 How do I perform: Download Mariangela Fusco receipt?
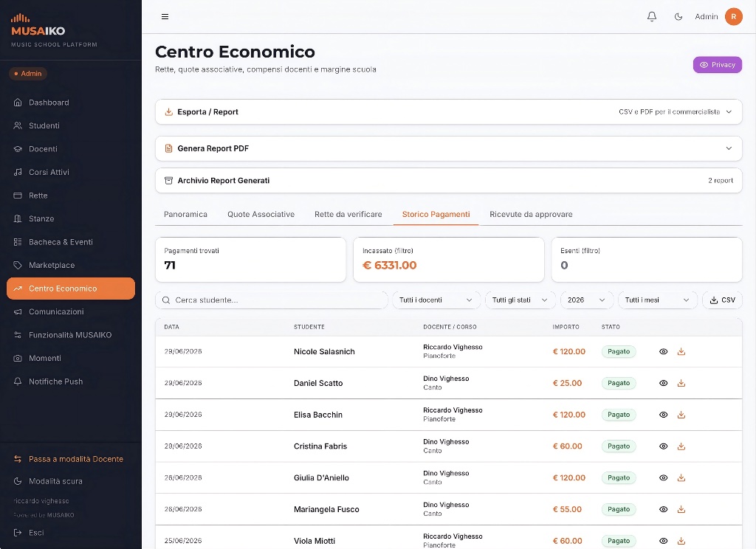(x=681, y=509)
